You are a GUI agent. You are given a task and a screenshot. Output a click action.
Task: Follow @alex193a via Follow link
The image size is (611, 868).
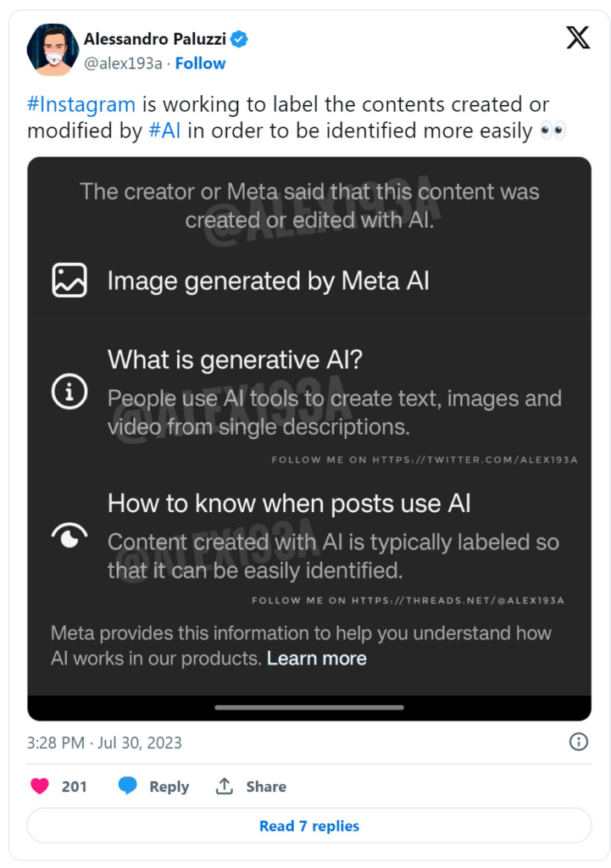pos(200,64)
